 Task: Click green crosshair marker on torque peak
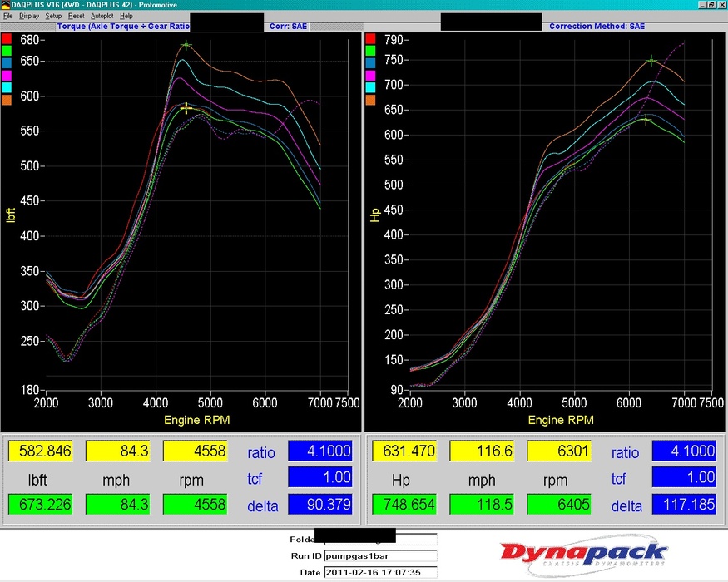186,45
